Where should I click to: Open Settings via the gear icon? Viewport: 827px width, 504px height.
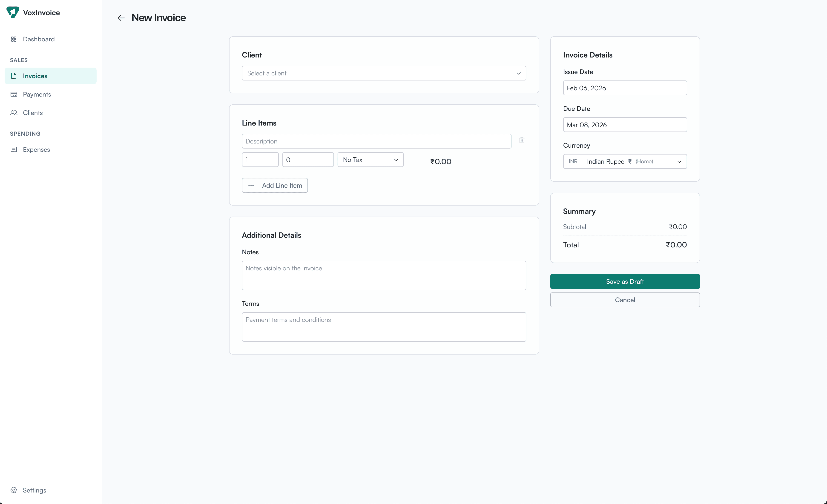(x=14, y=490)
